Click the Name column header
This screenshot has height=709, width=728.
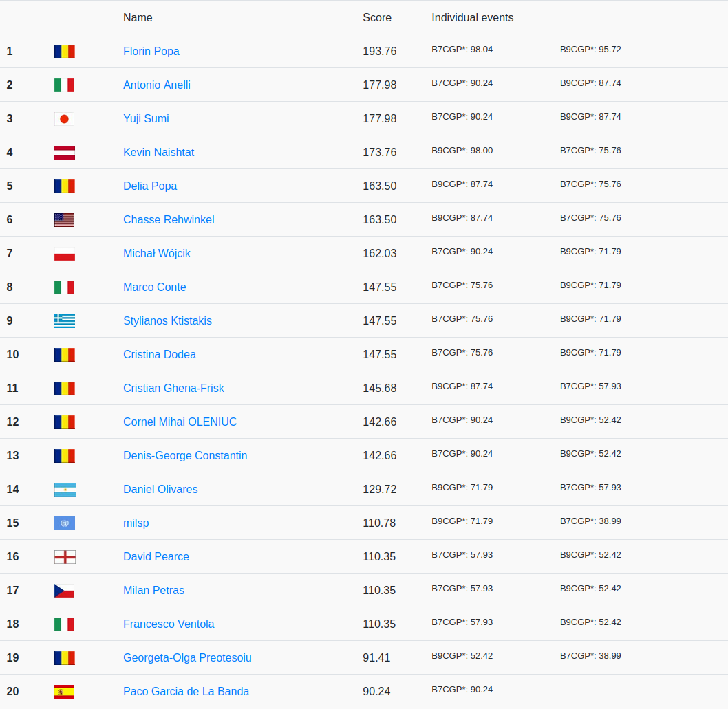point(138,18)
